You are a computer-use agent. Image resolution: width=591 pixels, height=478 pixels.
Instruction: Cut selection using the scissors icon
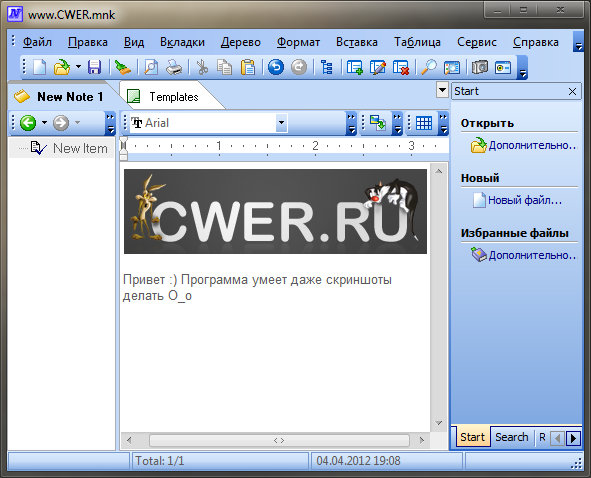(x=202, y=68)
